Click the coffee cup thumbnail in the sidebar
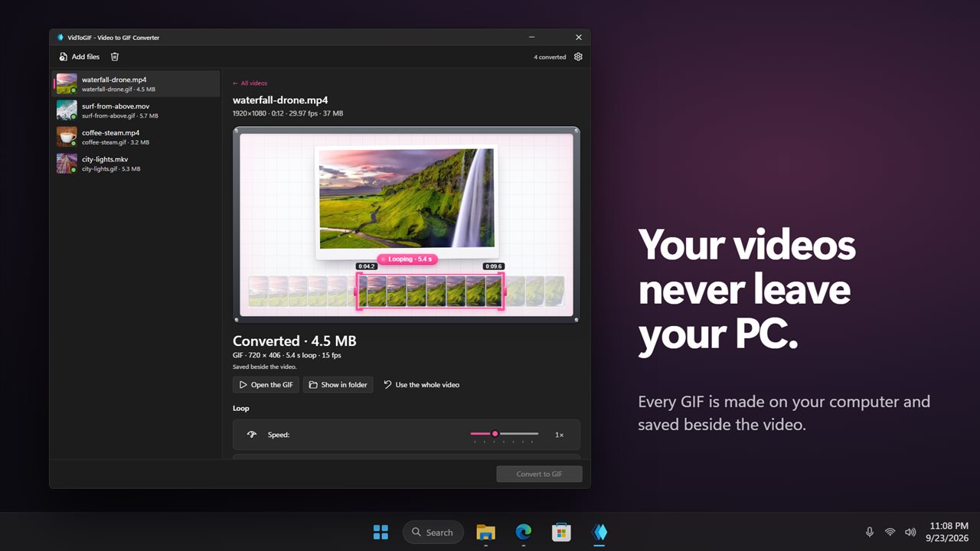Viewport: 980px width, 551px height. tap(67, 137)
